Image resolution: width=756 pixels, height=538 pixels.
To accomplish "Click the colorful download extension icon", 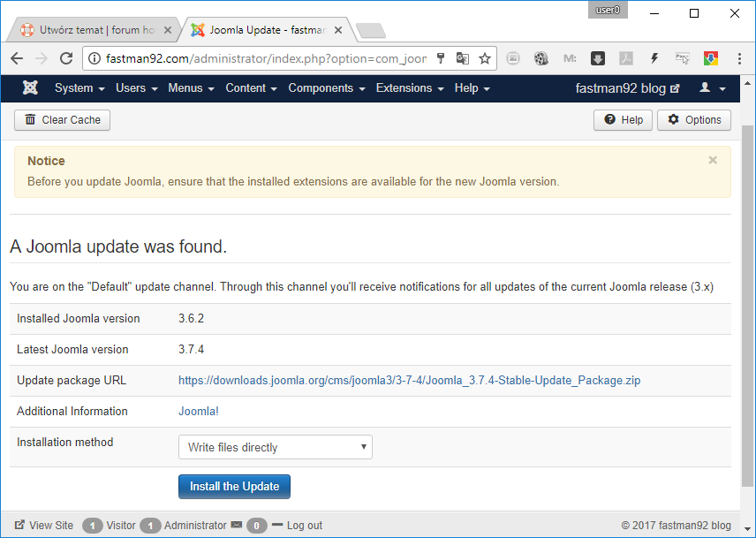I will click(711, 59).
